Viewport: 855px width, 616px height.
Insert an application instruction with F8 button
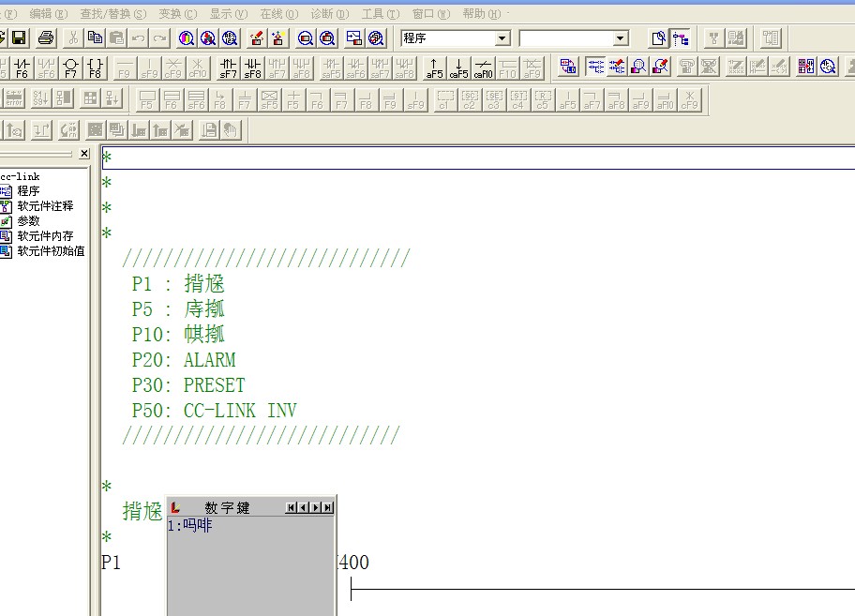(x=95, y=68)
